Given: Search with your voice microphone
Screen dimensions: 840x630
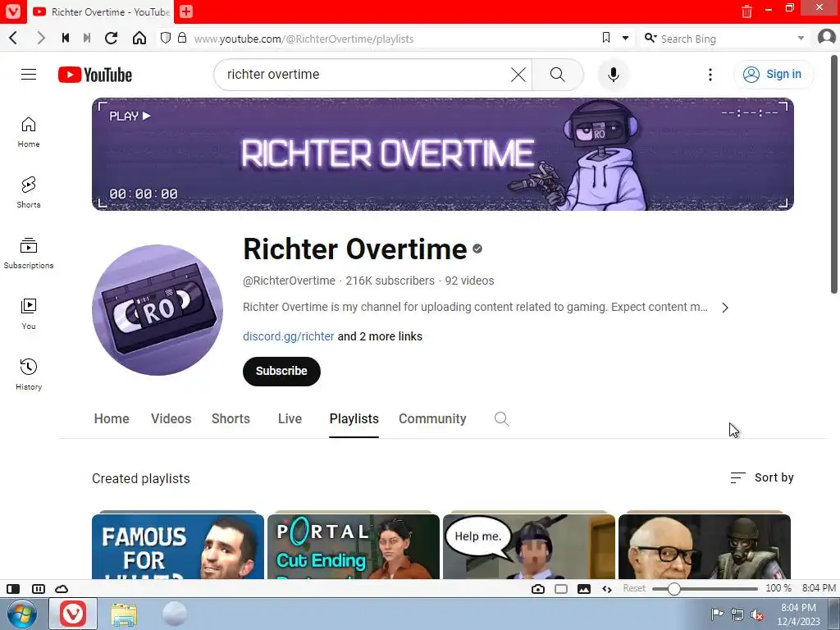Looking at the screenshot, I should coord(614,75).
